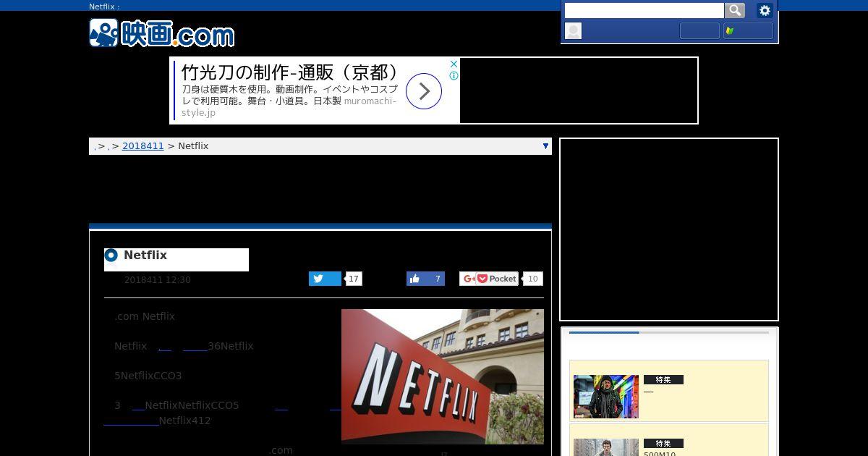Viewport: 868px width, 456px height.
Task: Close the ad with the X icon
Action: (x=454, y=64)
